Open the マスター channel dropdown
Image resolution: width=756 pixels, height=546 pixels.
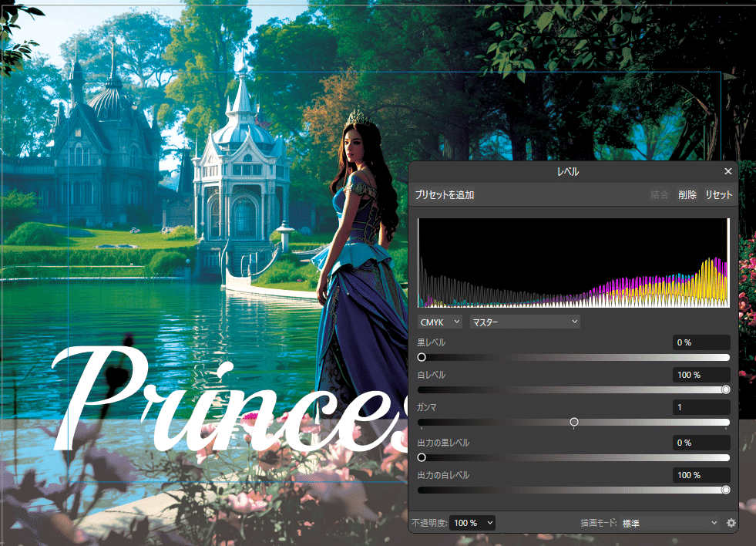click(525, 322)
